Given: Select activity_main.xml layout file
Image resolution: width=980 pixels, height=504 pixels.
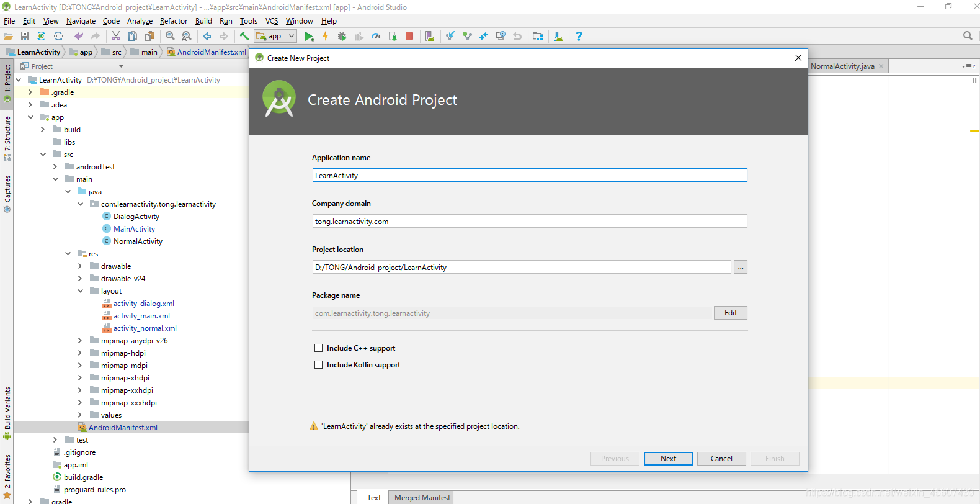Looking at the screenshot, I should (x=141, y=316).
